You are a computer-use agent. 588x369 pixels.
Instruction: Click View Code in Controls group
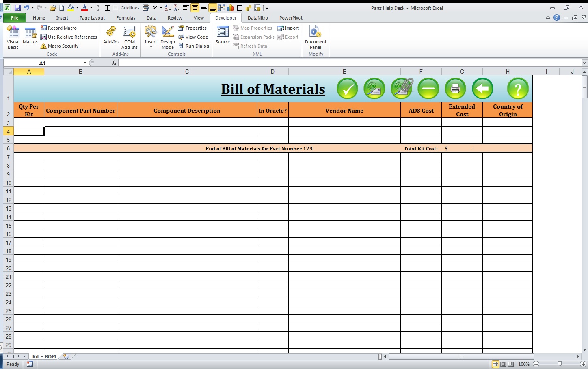coord(193,37)
